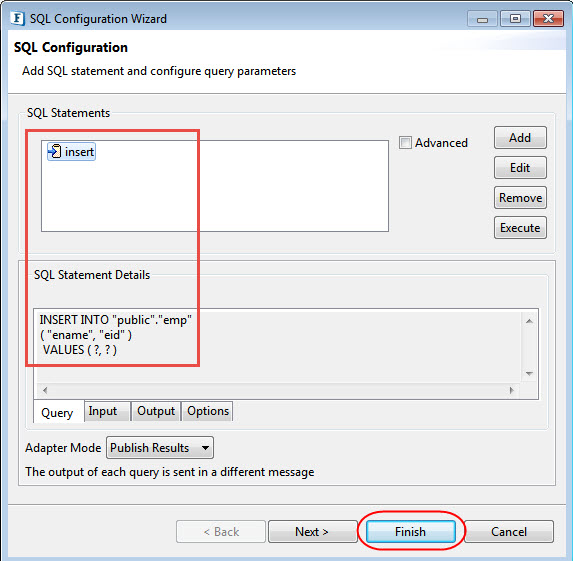
Task: Remove the selected SQL statement
Action: coord(520,198)
